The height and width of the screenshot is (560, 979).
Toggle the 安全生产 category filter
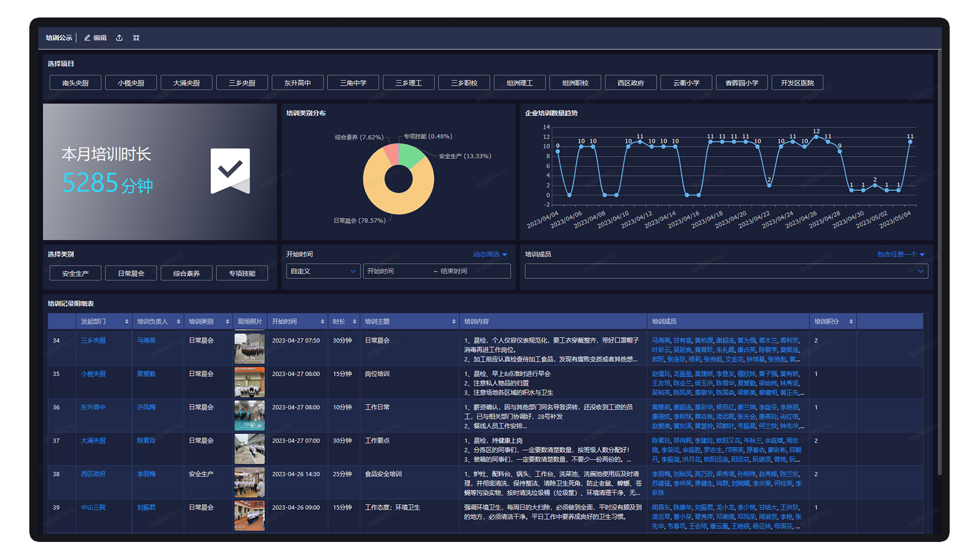click(76, 273)
